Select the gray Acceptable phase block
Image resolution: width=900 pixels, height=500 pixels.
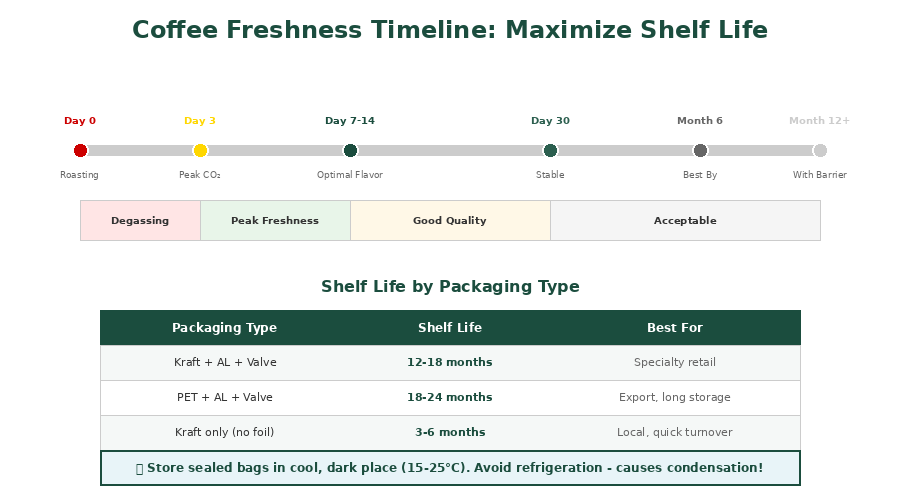click(685, 220)
